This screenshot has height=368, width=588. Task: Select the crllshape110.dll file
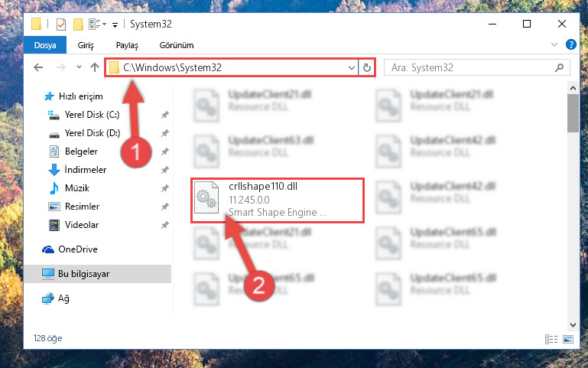pyautogui.click(x=277, y=200)
